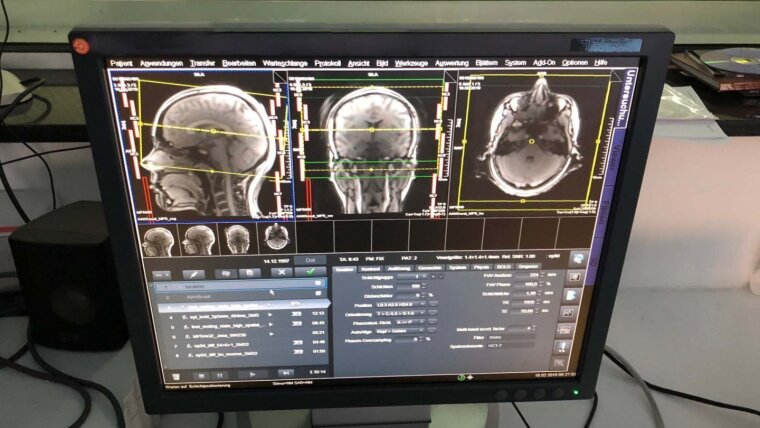Click the paste clipboard icon button

251,273
